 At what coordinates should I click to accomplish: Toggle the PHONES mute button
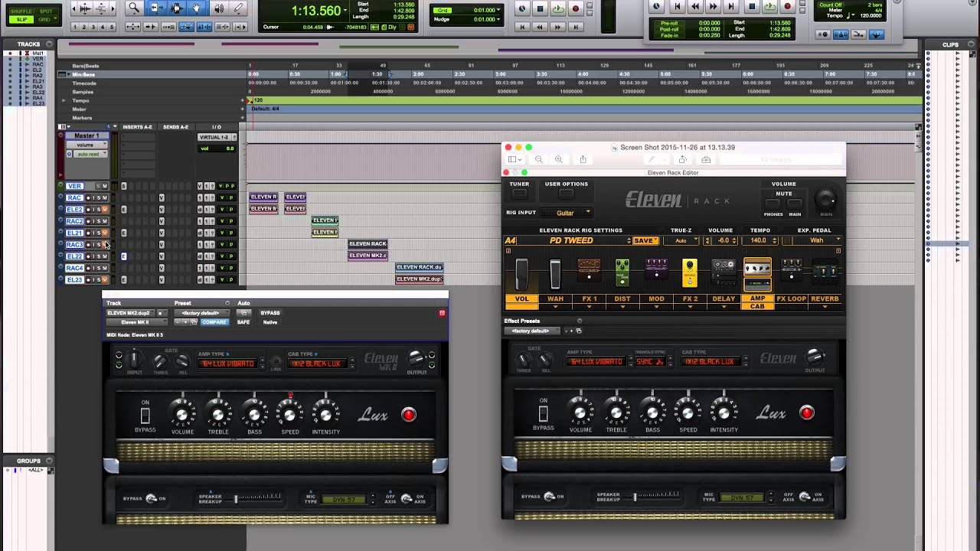click(773, 204)
